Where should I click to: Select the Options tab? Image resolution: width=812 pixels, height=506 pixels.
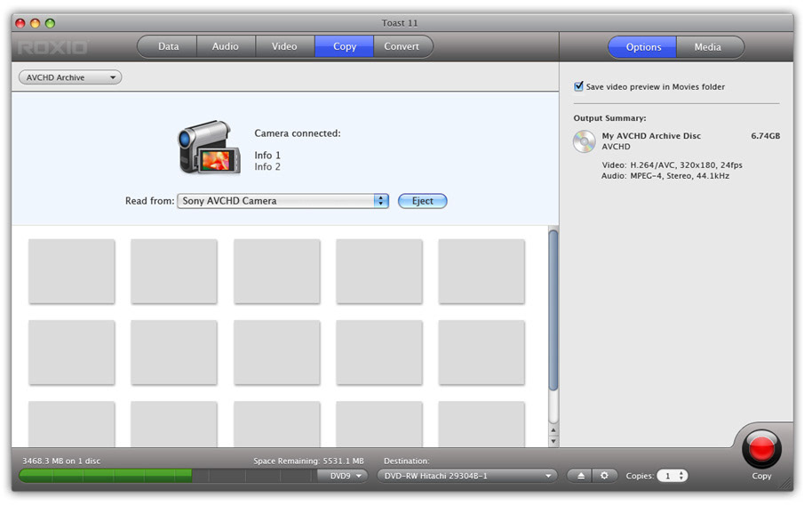coord(643,46)
